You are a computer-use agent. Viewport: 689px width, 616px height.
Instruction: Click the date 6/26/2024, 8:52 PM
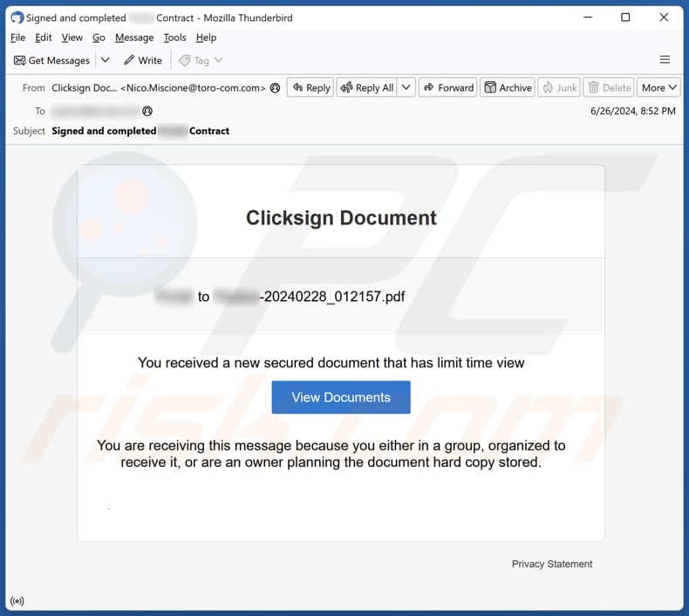click(x=633, y=111)
